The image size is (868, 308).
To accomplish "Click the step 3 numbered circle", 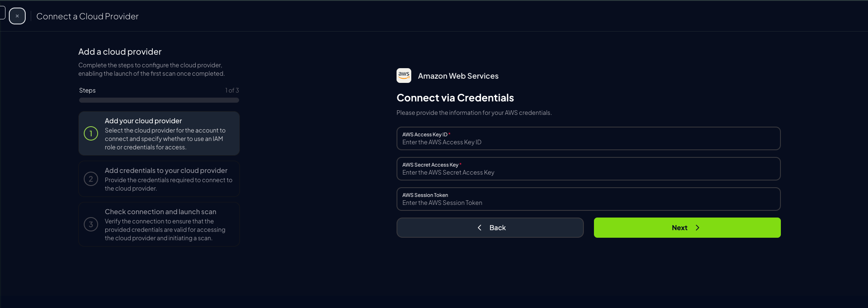I will click(x=91, y=224).
